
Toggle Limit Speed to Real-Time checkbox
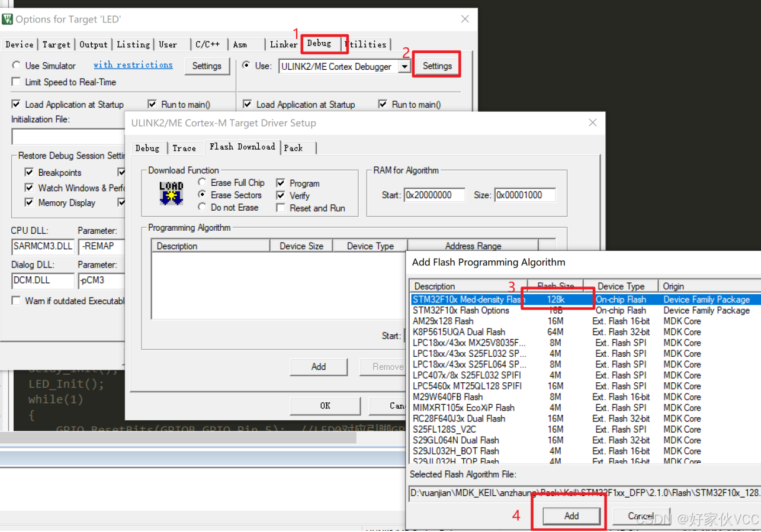point(17,82)
